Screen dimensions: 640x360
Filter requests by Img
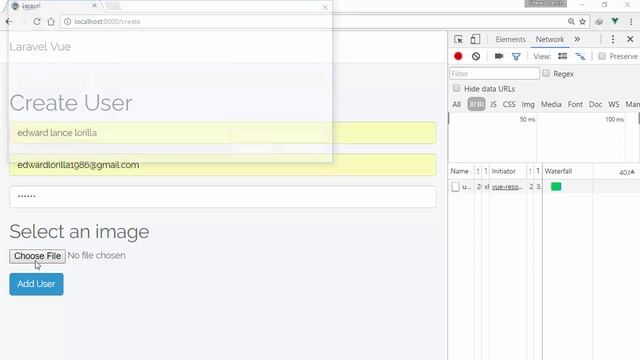point(528,104)
